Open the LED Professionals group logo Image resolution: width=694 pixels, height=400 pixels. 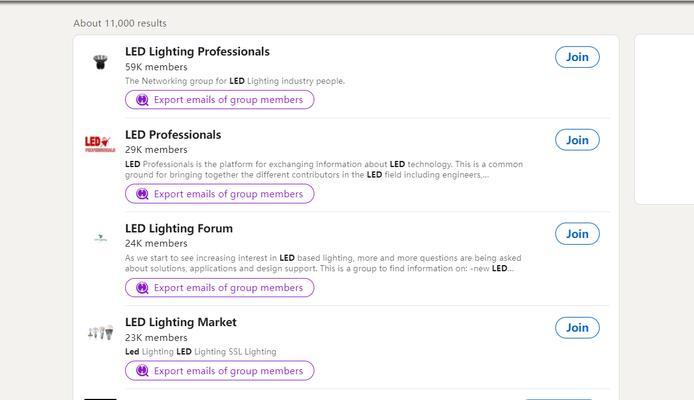100,144
